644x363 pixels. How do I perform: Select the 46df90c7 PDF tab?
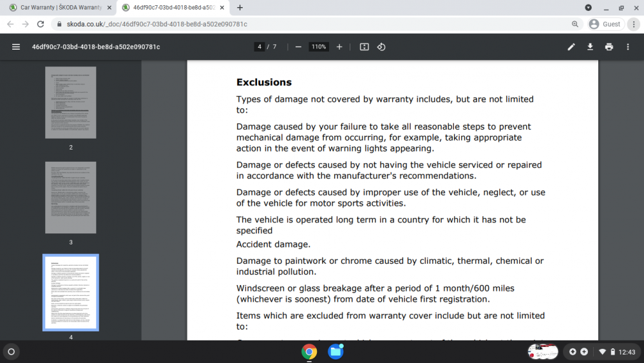click(x=173, y=7)
